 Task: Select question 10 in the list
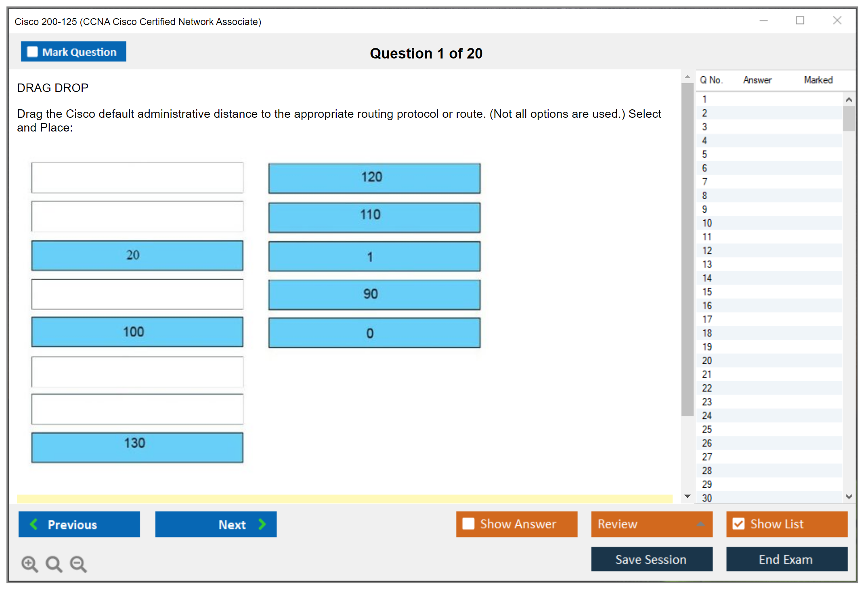point(707,223)
